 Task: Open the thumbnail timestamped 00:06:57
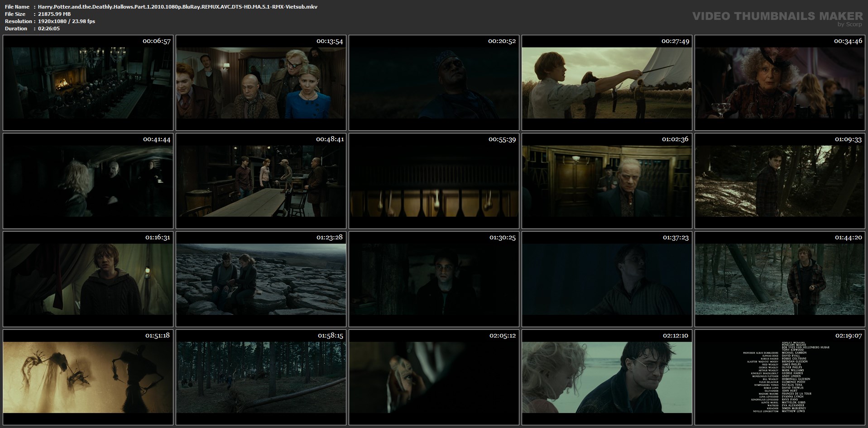click(88, 83)
